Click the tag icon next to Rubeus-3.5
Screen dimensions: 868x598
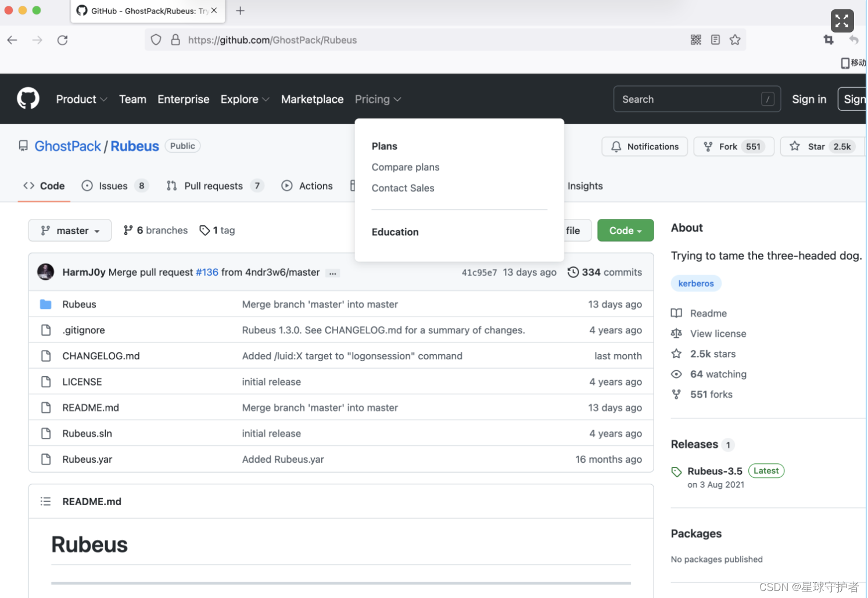click(x=676, y=472)
